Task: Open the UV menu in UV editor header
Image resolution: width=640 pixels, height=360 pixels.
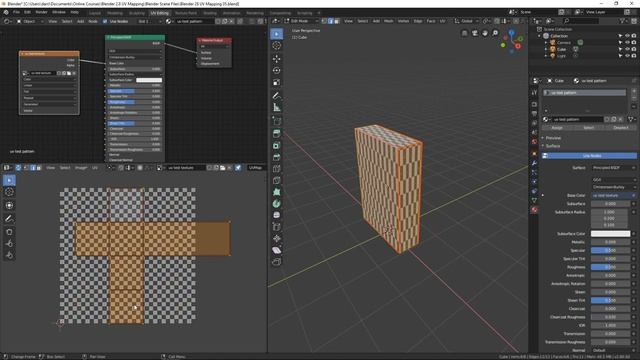Action: click(95, 168)
